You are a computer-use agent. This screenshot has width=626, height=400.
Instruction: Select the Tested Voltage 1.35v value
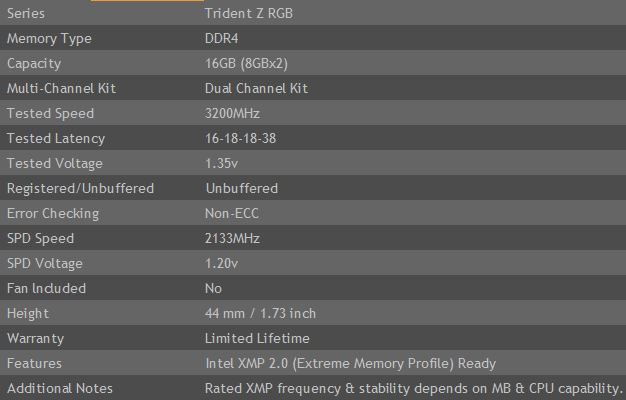[x=222, y=163]
